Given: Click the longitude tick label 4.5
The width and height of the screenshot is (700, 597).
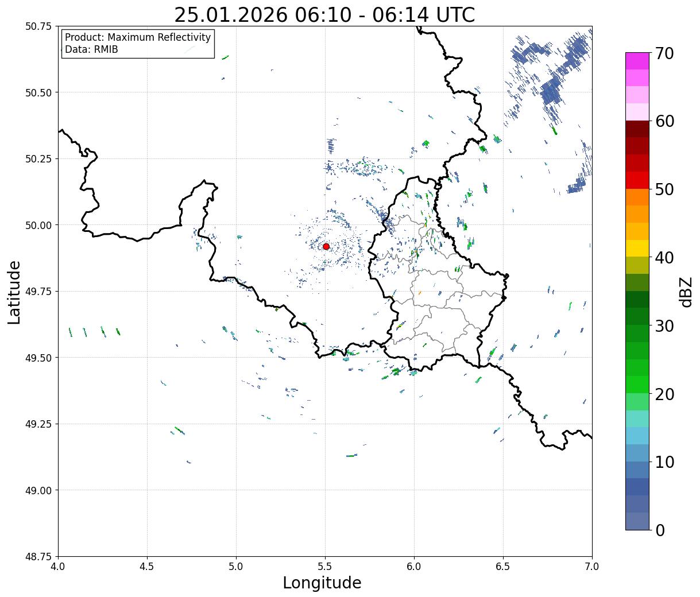Looking at the screenshot, I should coord(147,567).
